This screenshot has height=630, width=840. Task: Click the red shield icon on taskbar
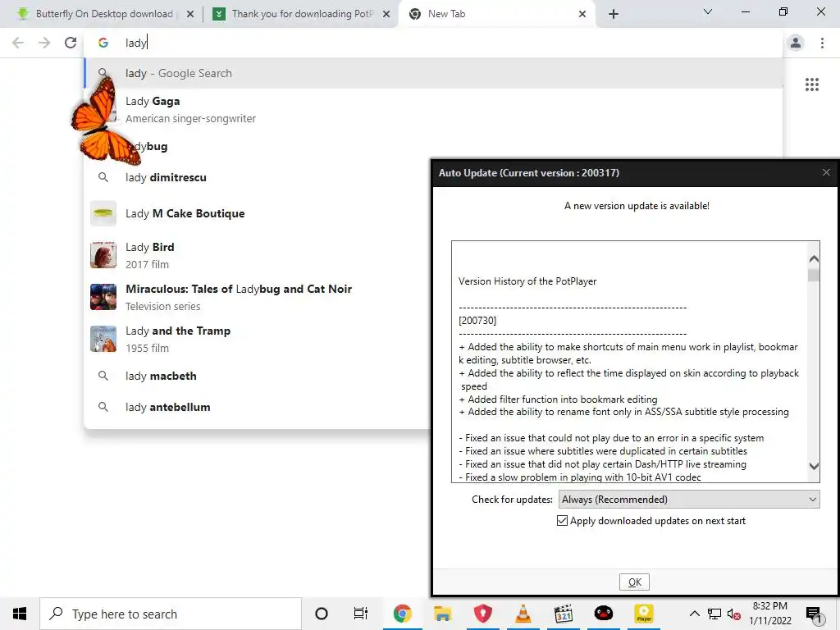(482, 614)
